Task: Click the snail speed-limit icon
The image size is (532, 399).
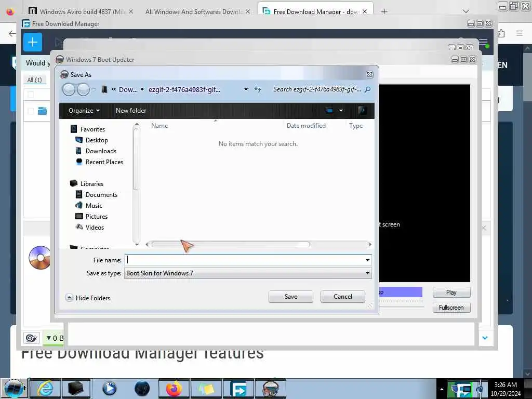Action: [x=32, y=338]
